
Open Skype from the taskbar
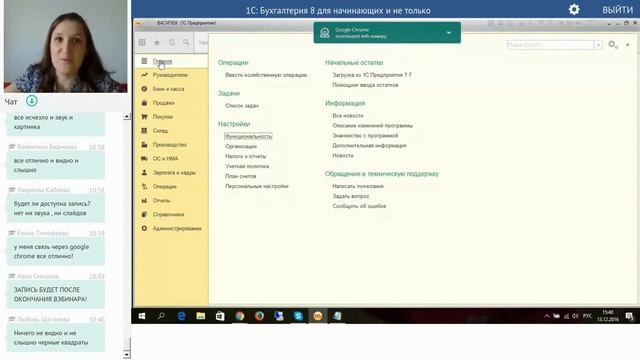(298, 316)
